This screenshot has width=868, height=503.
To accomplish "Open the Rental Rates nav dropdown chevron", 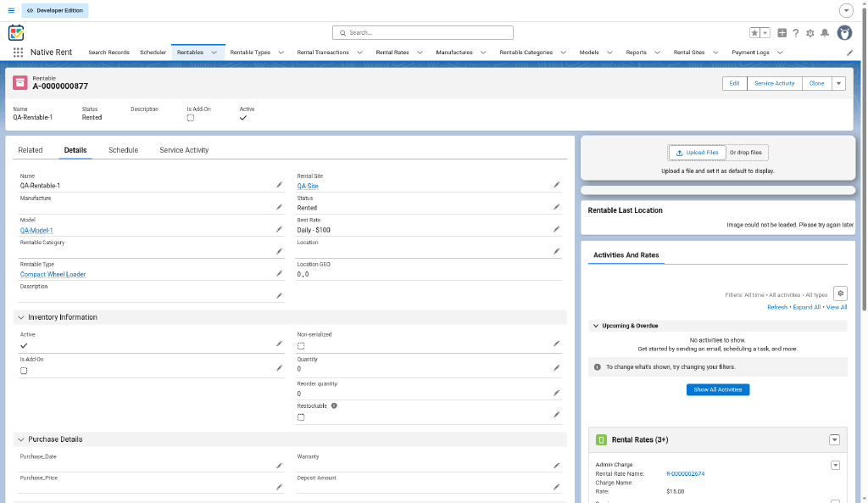I will click(x=420, y=53).
